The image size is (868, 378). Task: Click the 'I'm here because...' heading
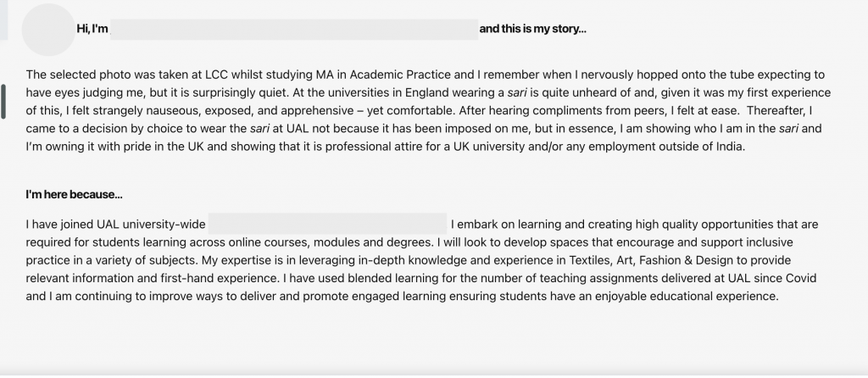click(x=75, y=195)
